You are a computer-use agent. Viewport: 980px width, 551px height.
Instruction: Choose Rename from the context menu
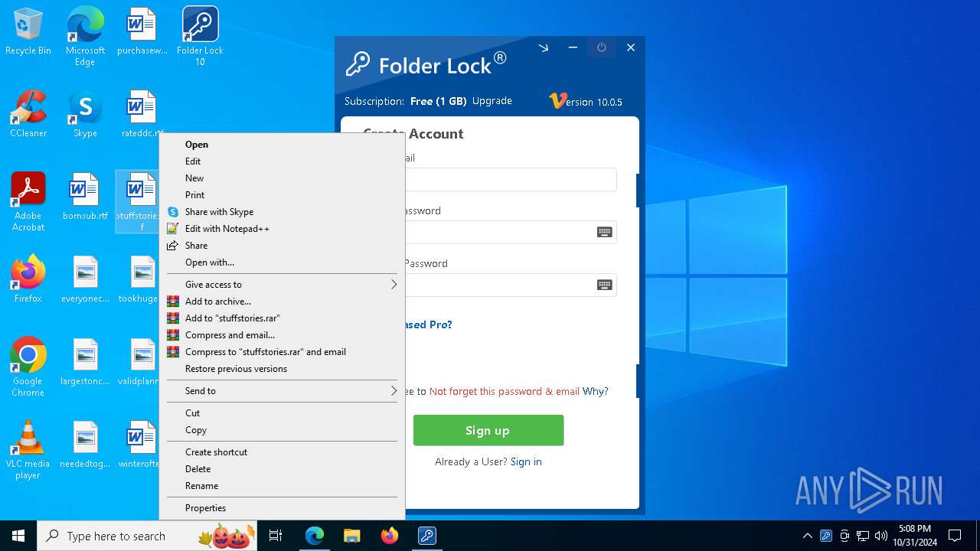click(x=282, y=486)
